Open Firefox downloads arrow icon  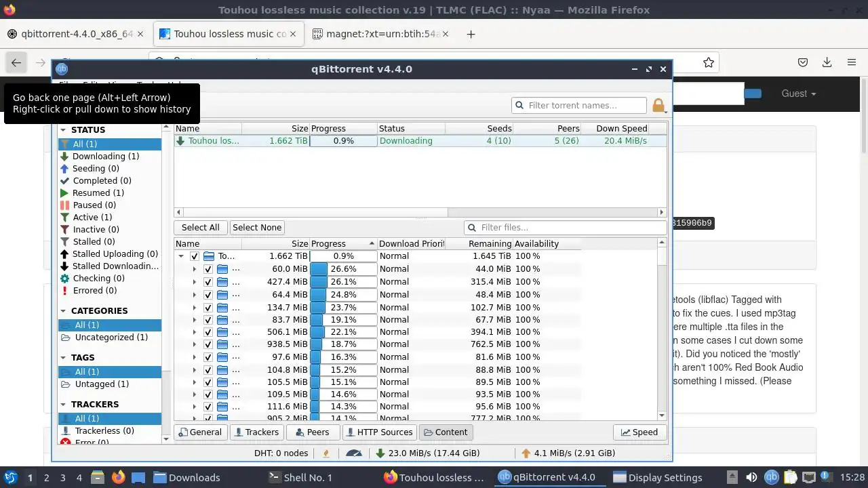(x=827, y=62)
